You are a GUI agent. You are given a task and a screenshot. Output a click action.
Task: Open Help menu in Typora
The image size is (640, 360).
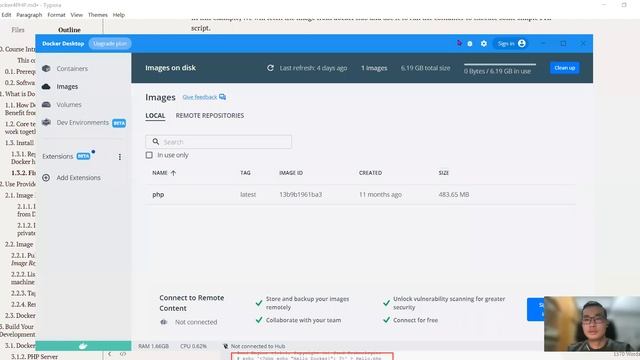(119, 15)
